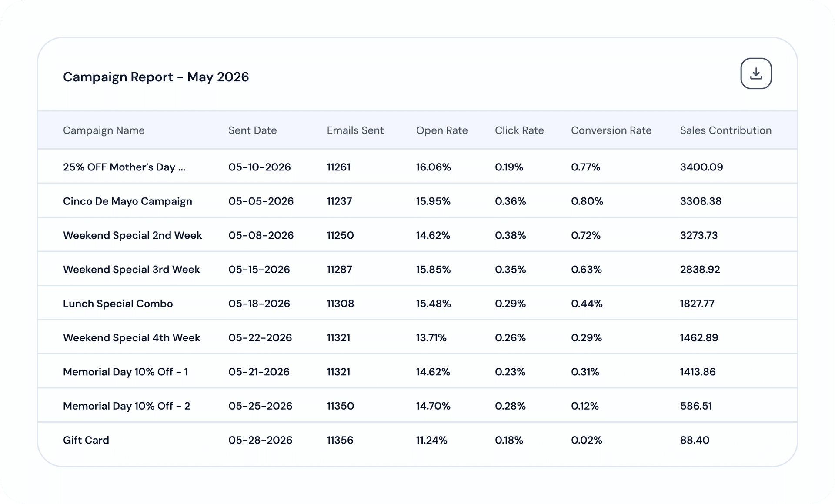Click open rate 15.85%
This screenshot has width=835, height=504.
(x=433, y=269)
